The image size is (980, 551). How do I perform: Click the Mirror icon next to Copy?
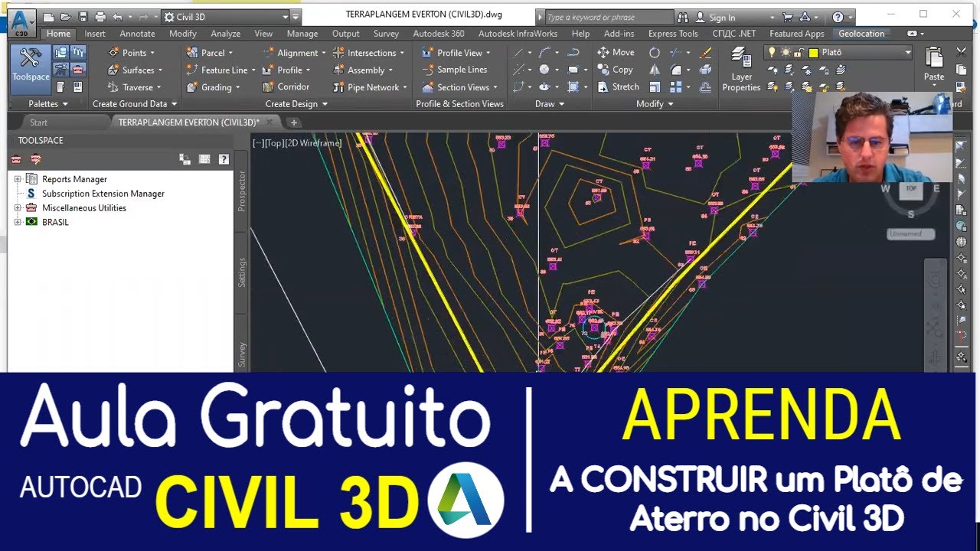tap(655, 70)
